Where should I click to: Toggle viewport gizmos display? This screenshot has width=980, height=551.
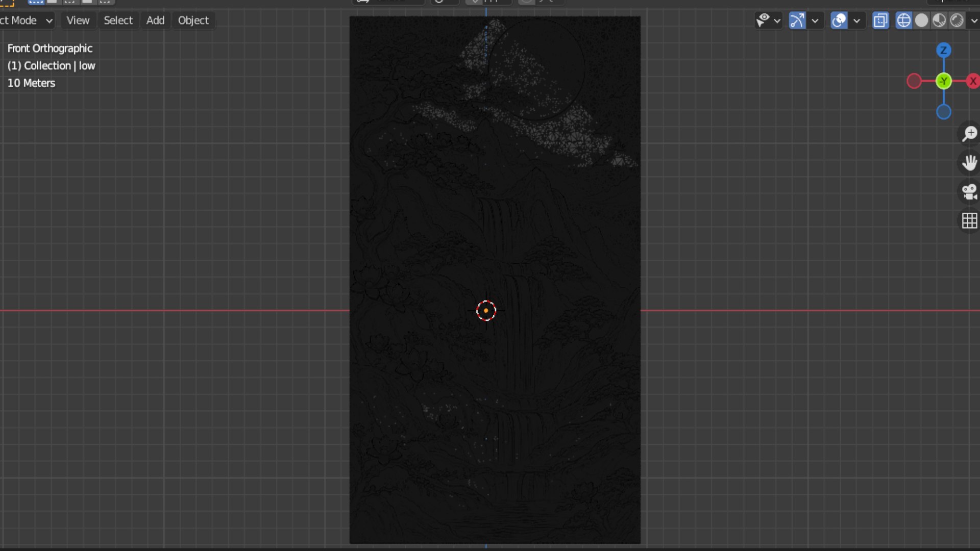[x=797, y=20]
